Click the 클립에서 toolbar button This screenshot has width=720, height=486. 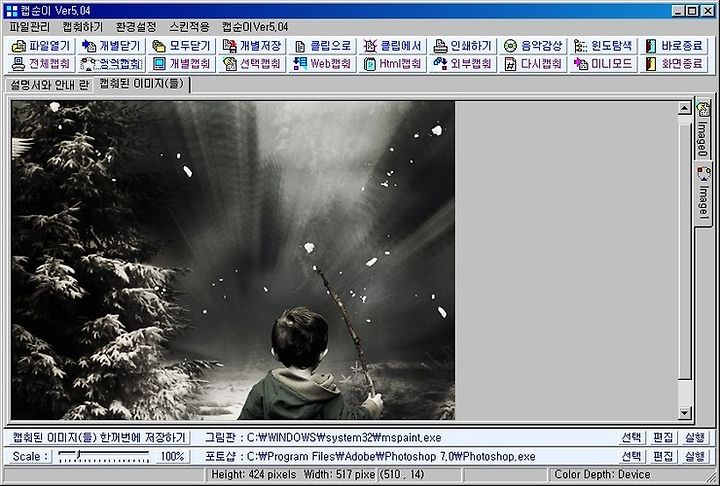pos(392,46)
